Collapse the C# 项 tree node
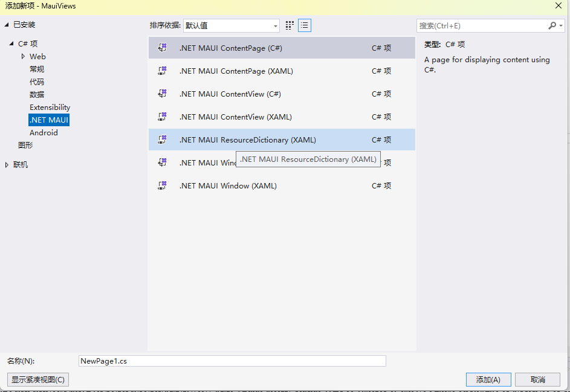This screenshot has height=392, width=570. [11, 43]
